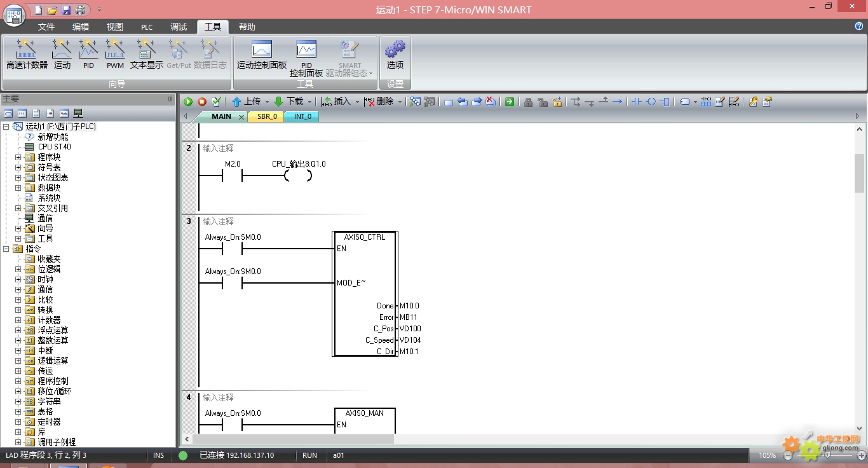The height and width of the screenshot is (468, 868).
Task: Toggle a bookmark on the current network
Action: point(449,102)
